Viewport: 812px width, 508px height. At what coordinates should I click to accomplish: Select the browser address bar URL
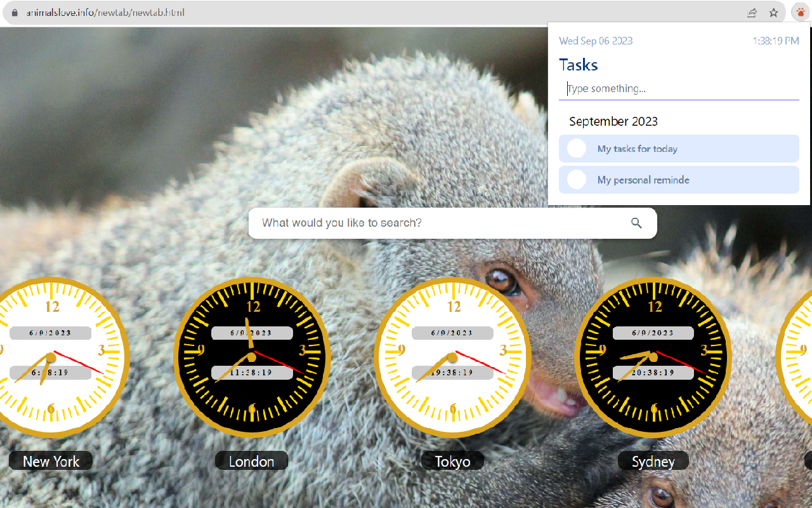[x=105, y=13]
